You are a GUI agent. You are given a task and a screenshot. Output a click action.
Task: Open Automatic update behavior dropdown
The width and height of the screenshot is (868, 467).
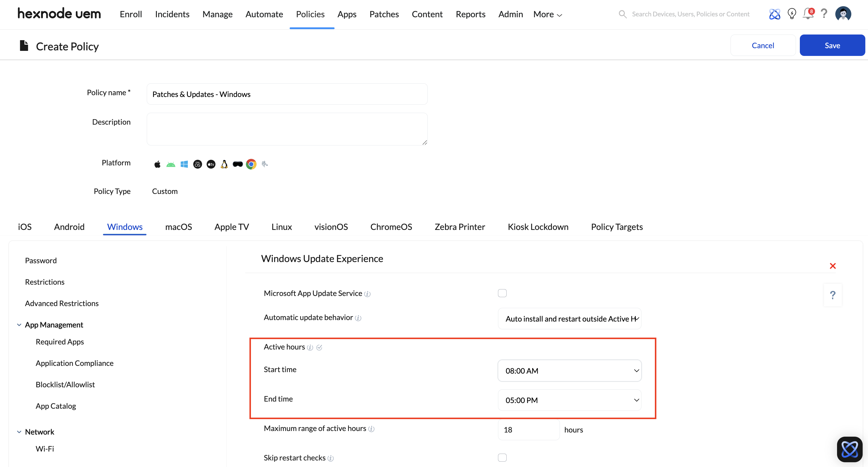(569, 319)
